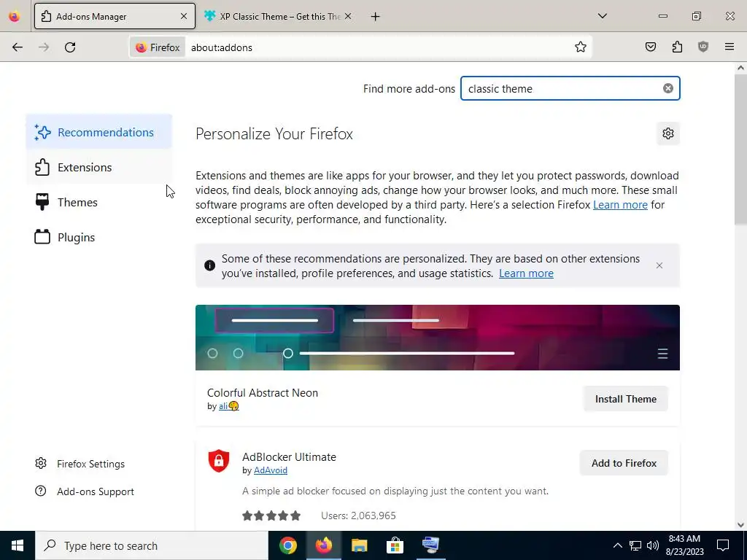Open the Extensions toolbar puzzle icon

point(677,47)
